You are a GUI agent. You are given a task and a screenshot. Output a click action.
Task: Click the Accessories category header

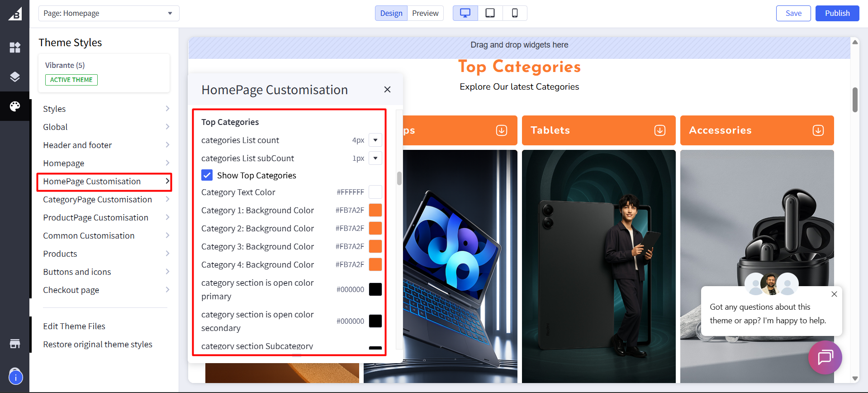coord(757,130)
